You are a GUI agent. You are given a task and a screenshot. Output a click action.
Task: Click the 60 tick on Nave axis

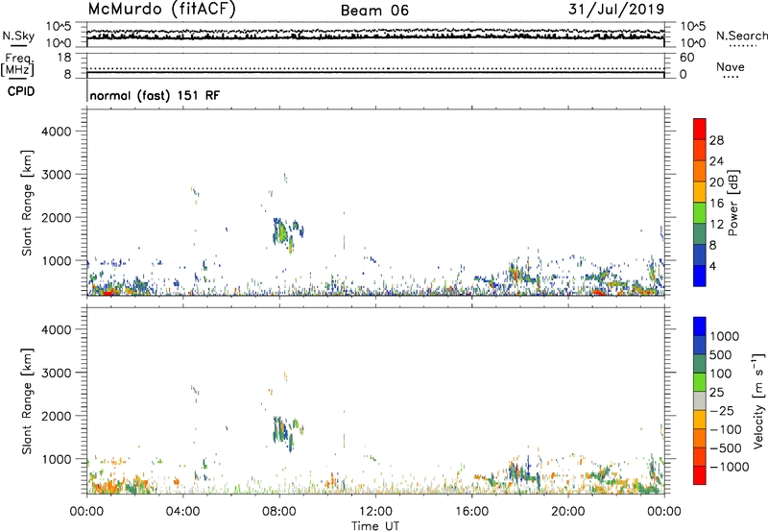686,58
